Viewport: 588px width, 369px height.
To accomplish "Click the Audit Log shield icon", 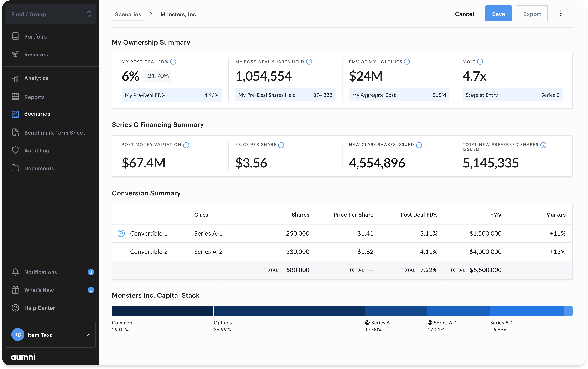I will click(x=15, y=150).
